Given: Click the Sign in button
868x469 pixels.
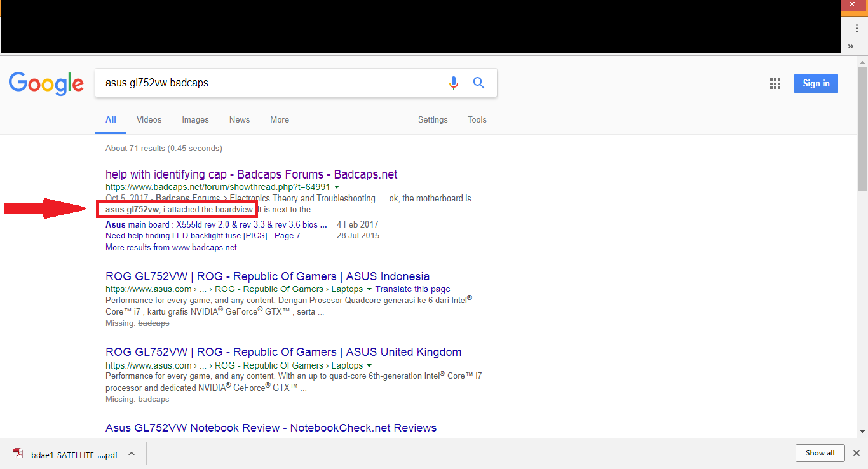Looking at the screenshot, I should [x=816, y=83].
